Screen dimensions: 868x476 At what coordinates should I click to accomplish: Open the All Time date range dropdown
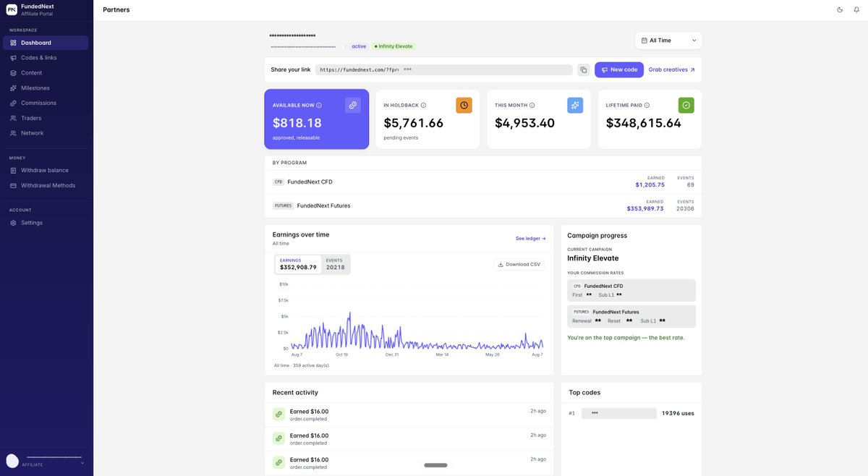pos(668,41)
